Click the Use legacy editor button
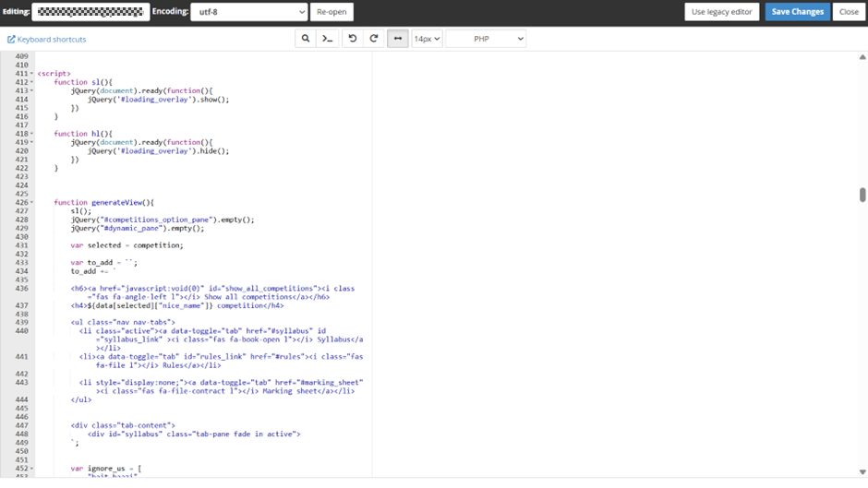Image resolution: width=868 pixels, height=488 pixels. click(722, 12)
